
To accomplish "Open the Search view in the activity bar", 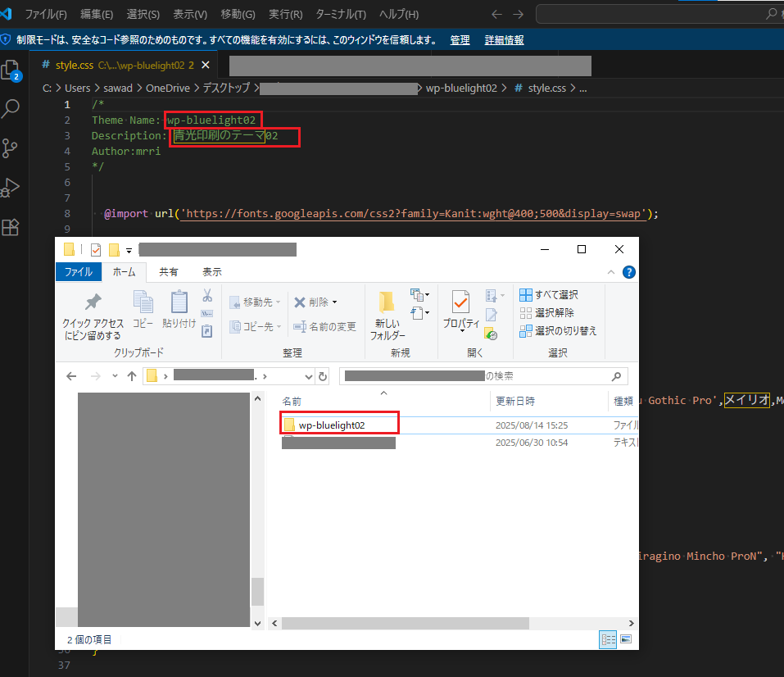I will pyautogui.click(x=11, y=108).
